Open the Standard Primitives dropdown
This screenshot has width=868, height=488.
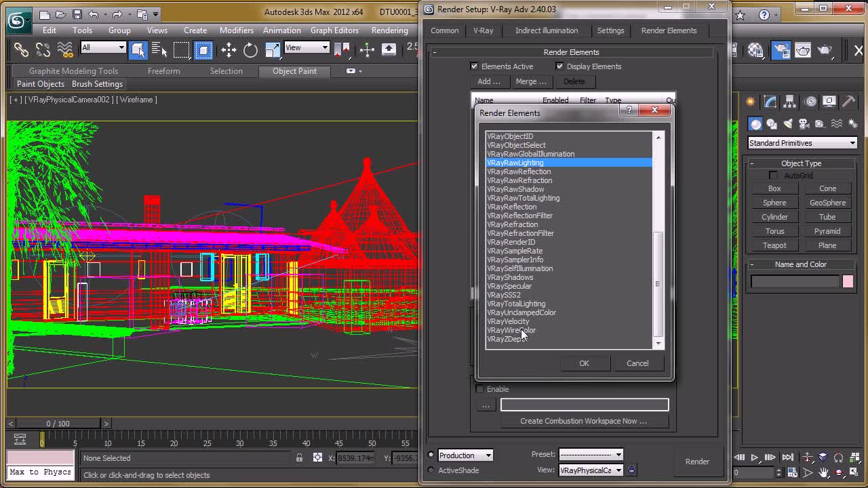802,143
